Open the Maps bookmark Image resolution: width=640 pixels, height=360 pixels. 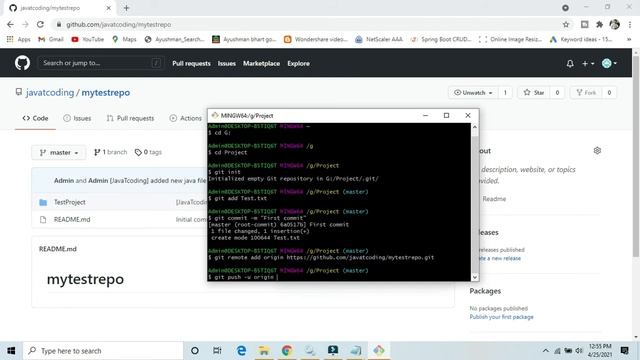(124, 39)
